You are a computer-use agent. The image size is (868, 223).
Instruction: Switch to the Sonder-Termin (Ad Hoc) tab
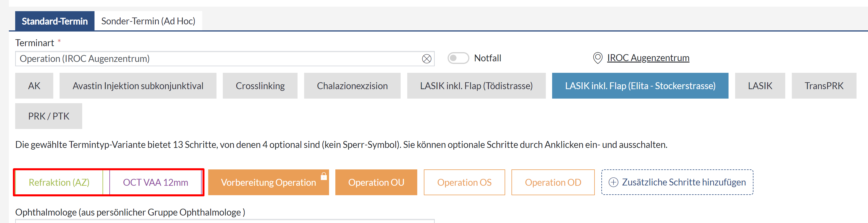148,21
